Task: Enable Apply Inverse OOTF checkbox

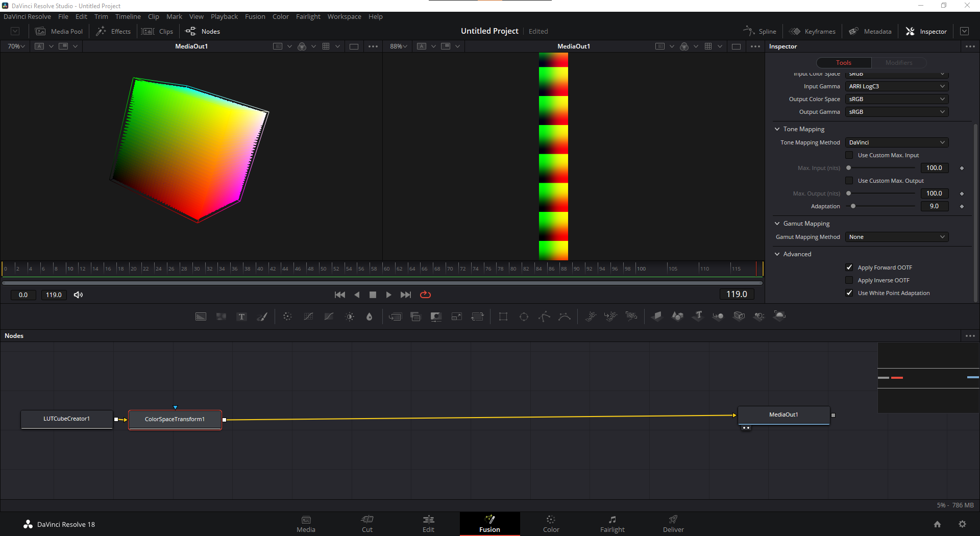Action: click(849, 280)
